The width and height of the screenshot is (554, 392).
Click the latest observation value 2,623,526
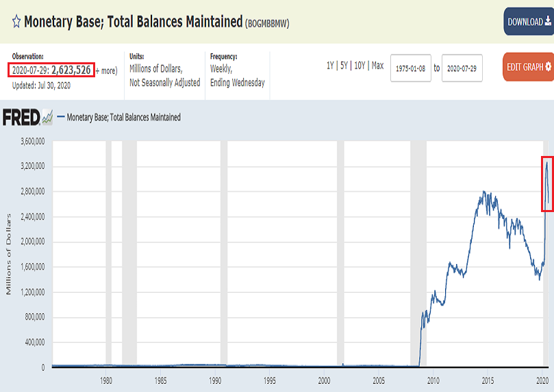click(x=71, y=70)
